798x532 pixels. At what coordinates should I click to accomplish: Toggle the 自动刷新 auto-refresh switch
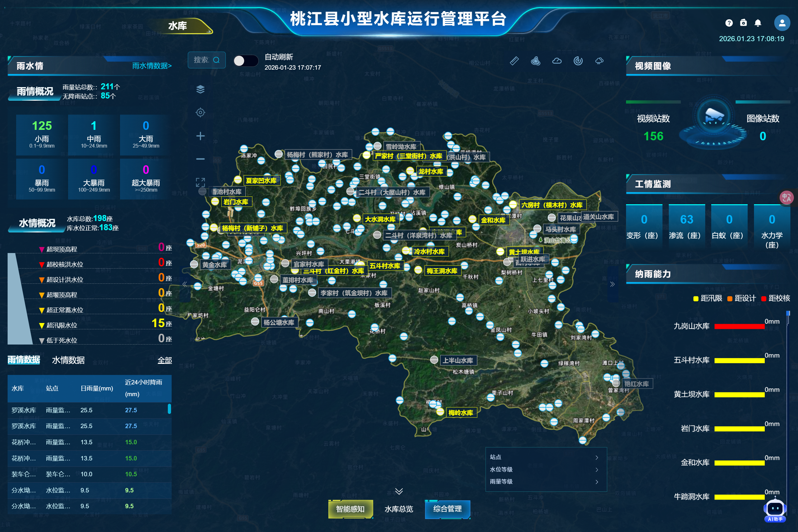(x=246, y=61)
